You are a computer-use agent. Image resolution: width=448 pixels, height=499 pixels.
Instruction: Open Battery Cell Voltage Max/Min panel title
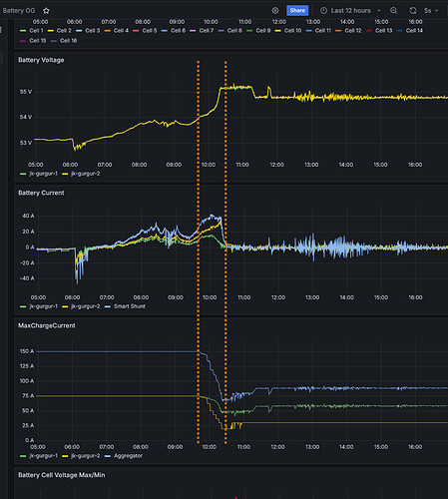click(62, 475)
